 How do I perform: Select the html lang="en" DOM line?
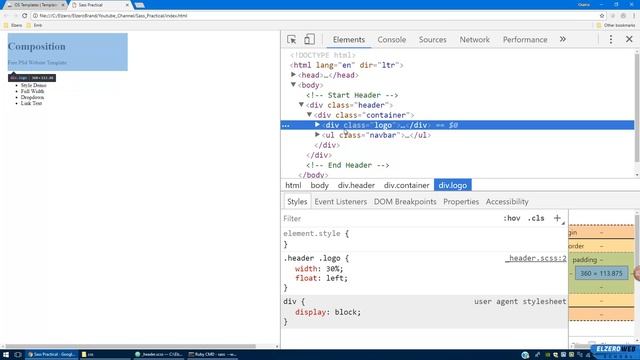[x=346, y=65]
